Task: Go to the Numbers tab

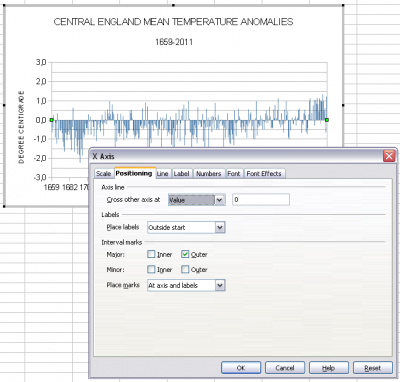Action: (209, 174)
